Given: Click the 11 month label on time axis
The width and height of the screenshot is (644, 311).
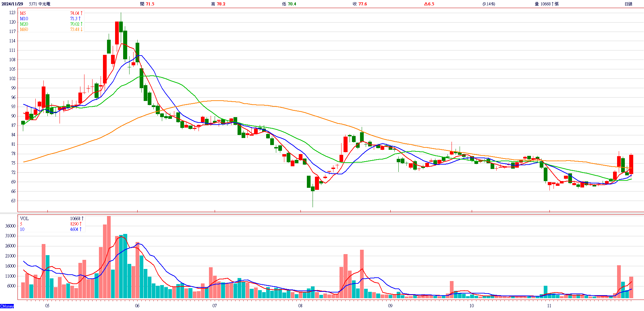Looking at the screenshot, I should [x=549, y=306].
